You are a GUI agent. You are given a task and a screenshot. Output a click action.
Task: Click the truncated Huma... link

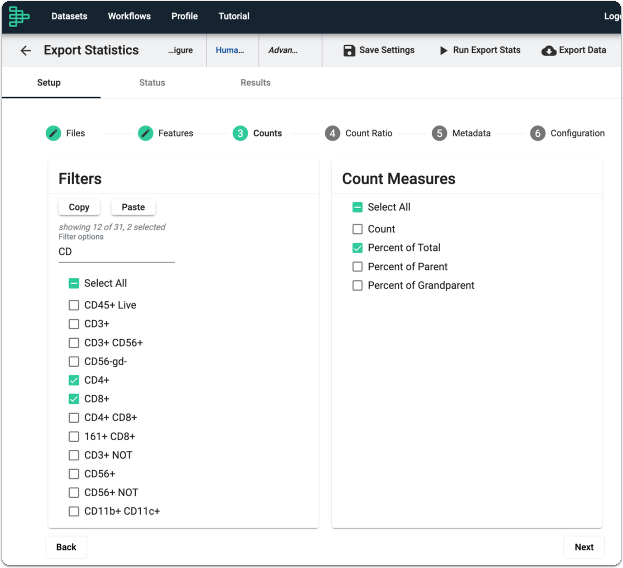(230, 50)
